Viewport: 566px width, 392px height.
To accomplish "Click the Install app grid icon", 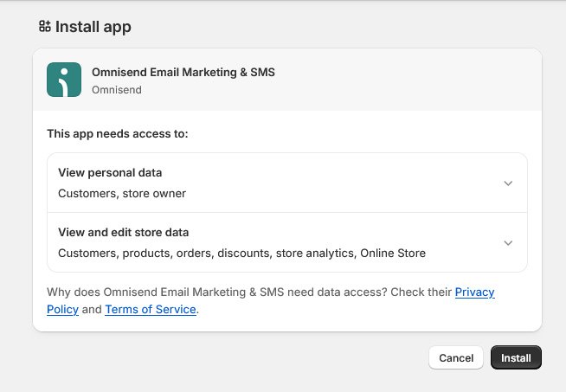I will pyautogui.click(x=45, y=26).
